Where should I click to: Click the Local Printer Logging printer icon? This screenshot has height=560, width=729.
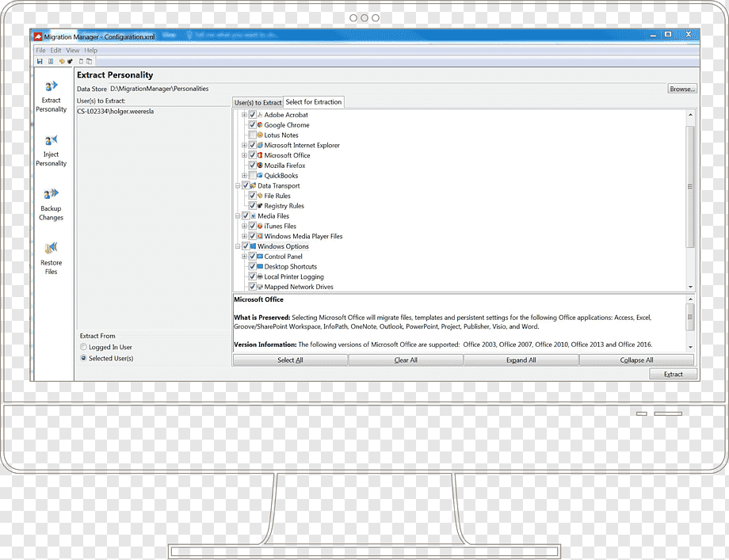coord(260,277)
